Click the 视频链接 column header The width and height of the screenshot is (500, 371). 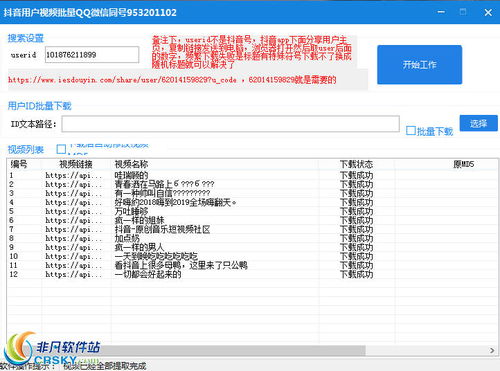(76, 164)
